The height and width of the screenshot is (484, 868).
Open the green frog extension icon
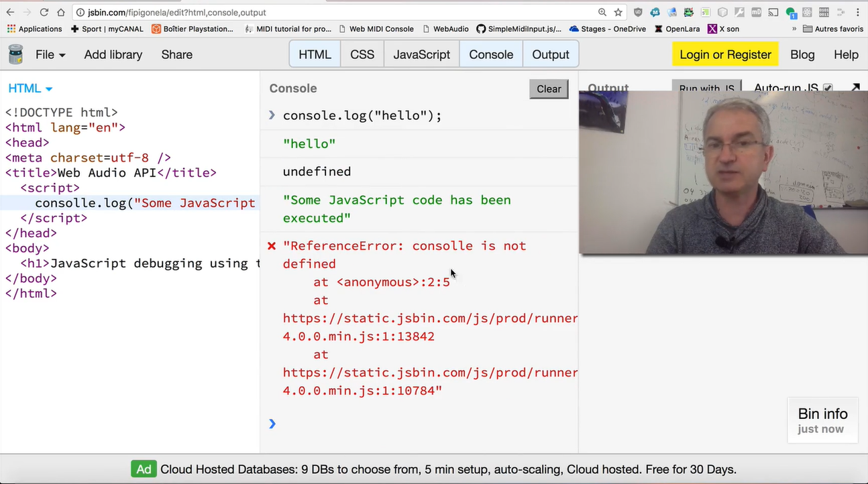(x=689, y=12)
